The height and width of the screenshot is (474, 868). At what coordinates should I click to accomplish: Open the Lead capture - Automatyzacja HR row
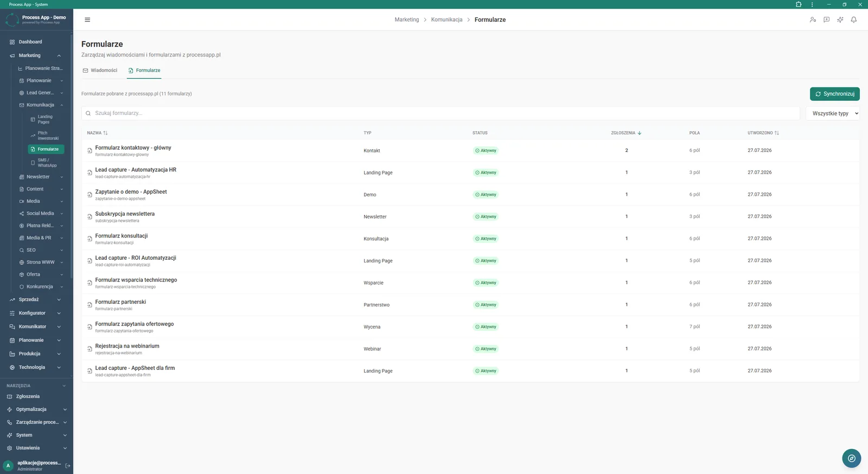point(470,172)
